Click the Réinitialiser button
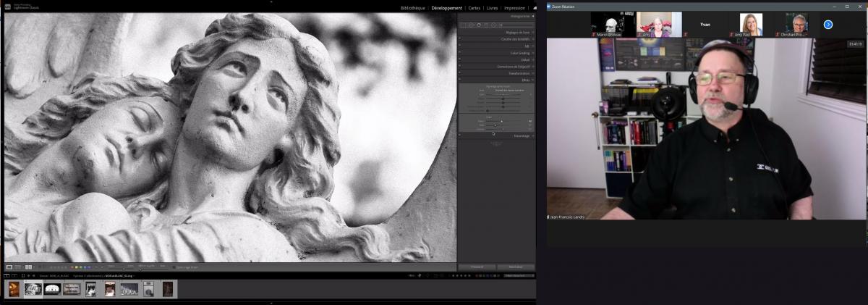This screenshot has width=868, height=305. click(x=516, y=267)
